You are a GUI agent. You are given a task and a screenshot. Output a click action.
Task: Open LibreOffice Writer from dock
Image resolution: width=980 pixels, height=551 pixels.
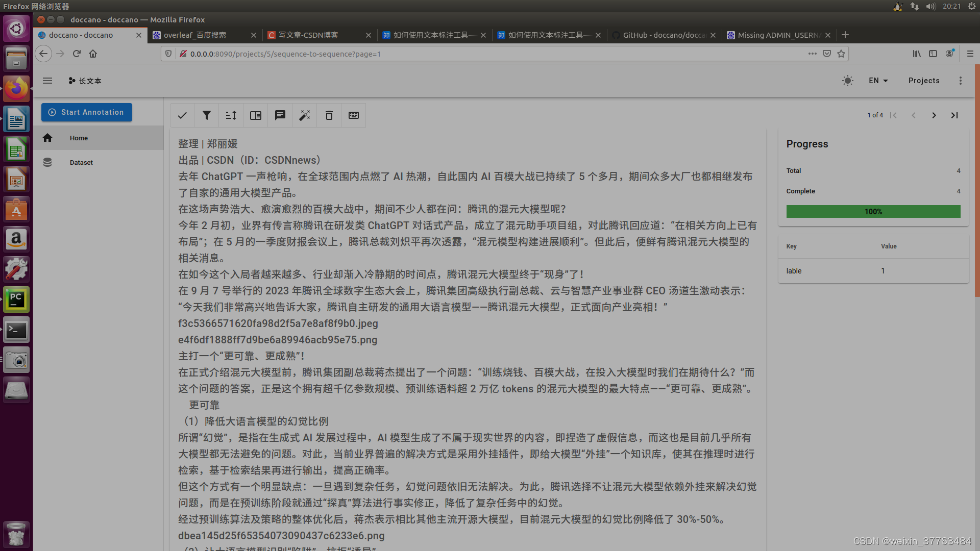point(16,119)
